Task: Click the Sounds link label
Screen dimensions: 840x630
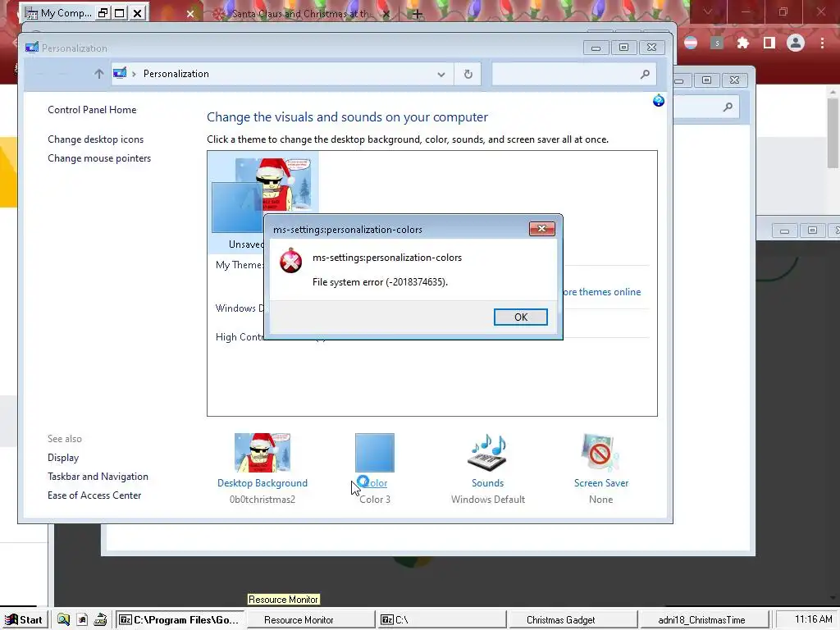Action: (x=487, y=483)
